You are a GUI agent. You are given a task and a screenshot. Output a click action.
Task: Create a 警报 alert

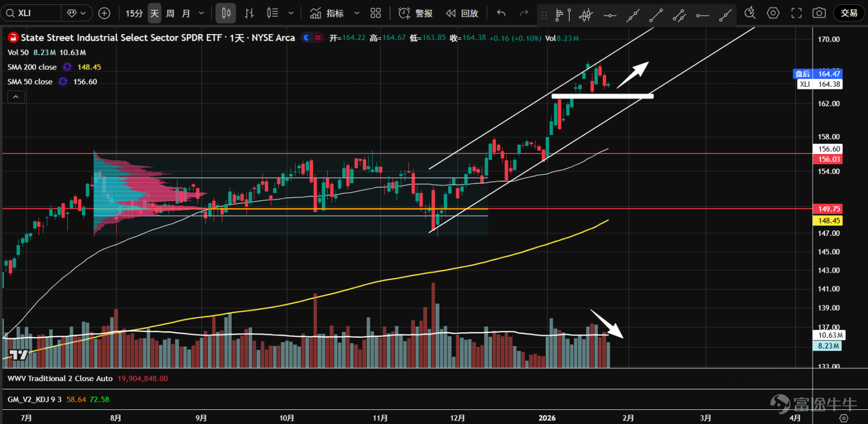416,13
